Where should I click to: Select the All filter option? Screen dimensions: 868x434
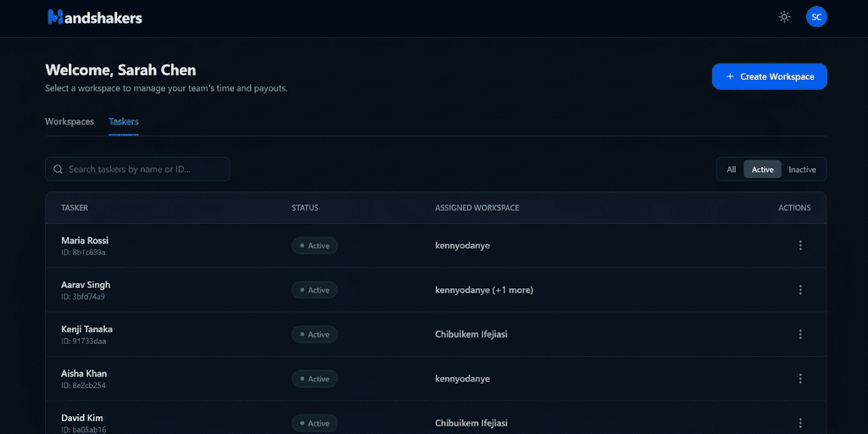point(731,170)
